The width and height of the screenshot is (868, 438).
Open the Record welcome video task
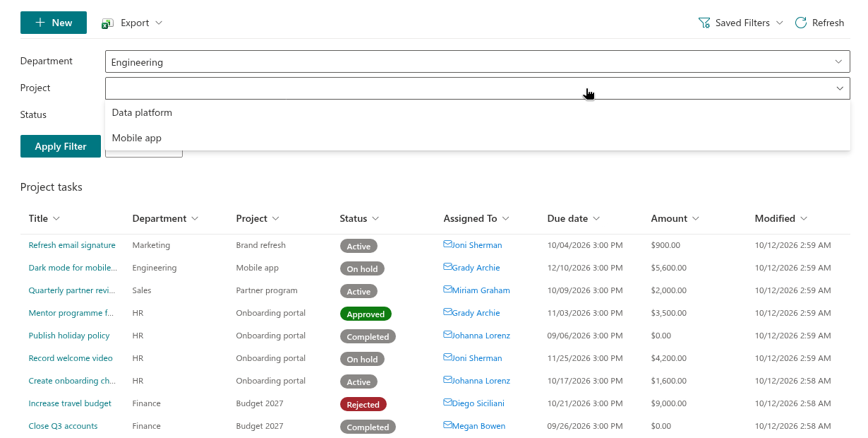pyautogui.click(x=71, y=358)
